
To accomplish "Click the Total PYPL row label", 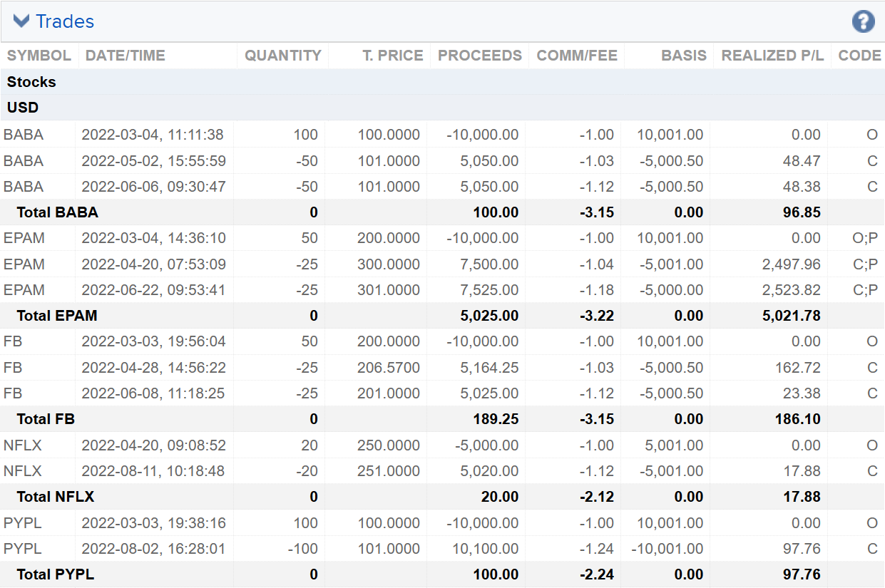I will click(x=56, y=574).
